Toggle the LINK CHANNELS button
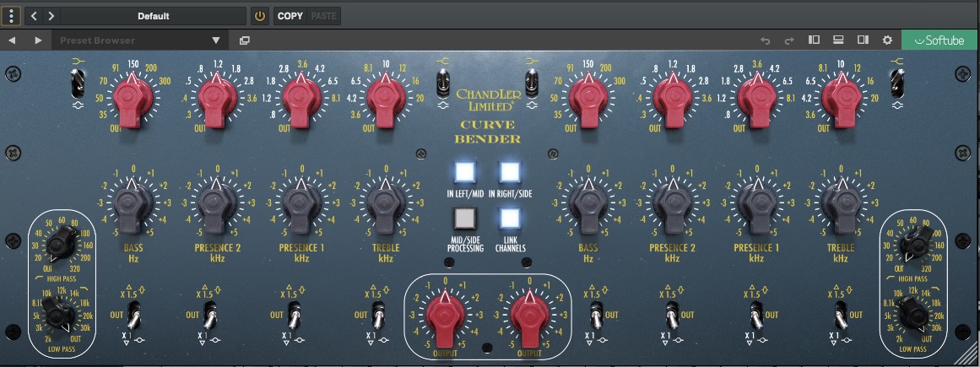 [509, 219]
